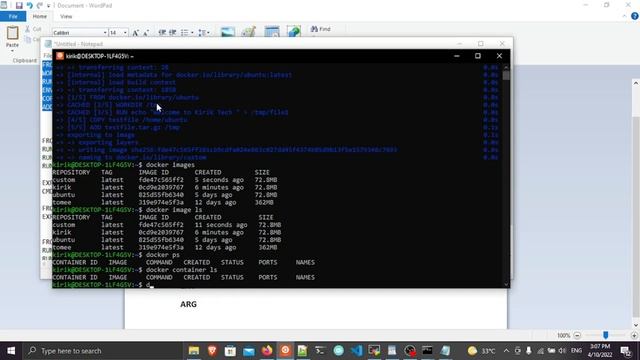Click the 33°C weather widget
Viewport: 640px width, 360px height.
tap(481, 351)
